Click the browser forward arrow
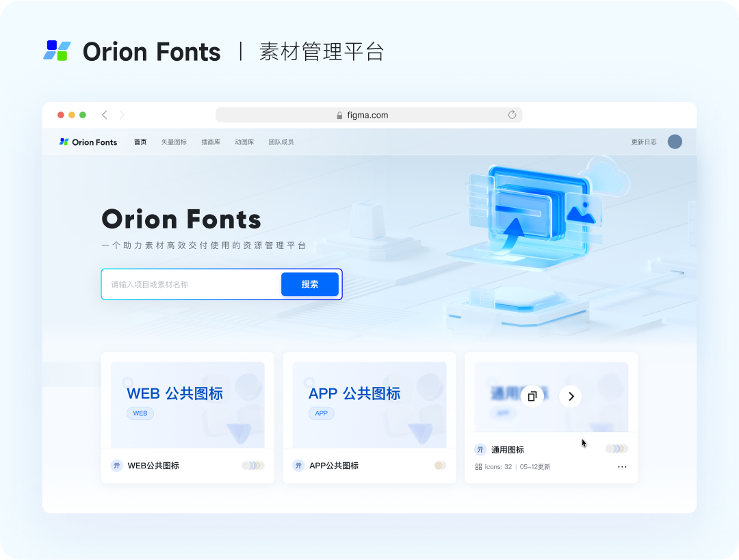 122,115
